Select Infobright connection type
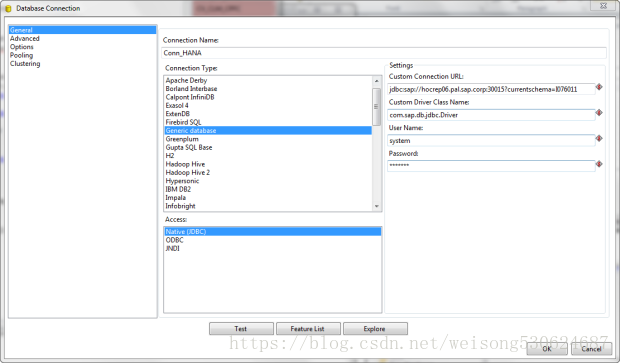The height and width of the screenshot is (363, 620). coord(268,206)
